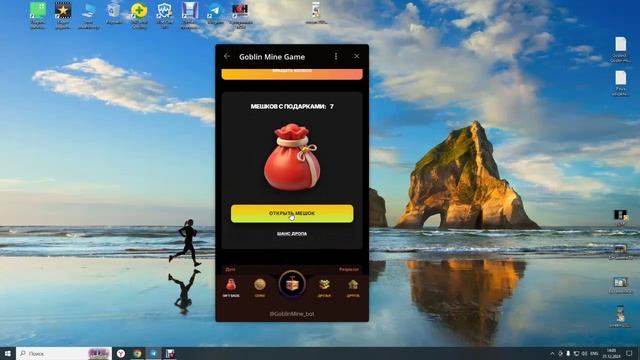
Task: Open the Windows Start menu
Action: pyautogui.click(x=8, y=353)
